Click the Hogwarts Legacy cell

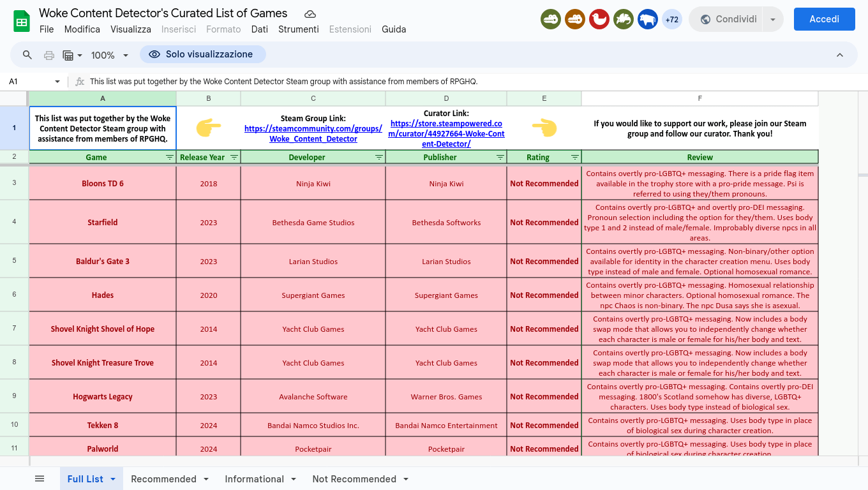click(103, 396)
